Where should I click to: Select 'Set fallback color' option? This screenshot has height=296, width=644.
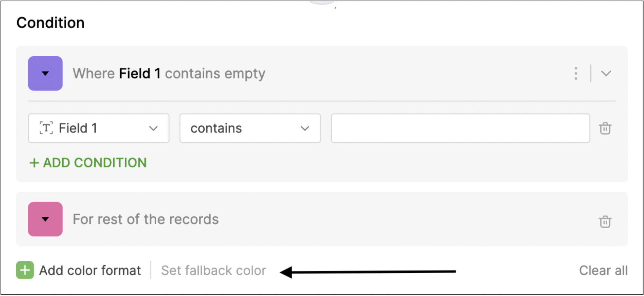213,270
